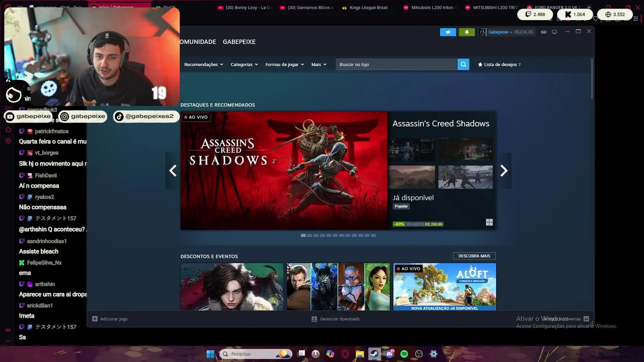The height and width of the screenshot is (362, 644).
Task: Click the Assassin's Creed Shadows title text
Action: coord(441,124)
